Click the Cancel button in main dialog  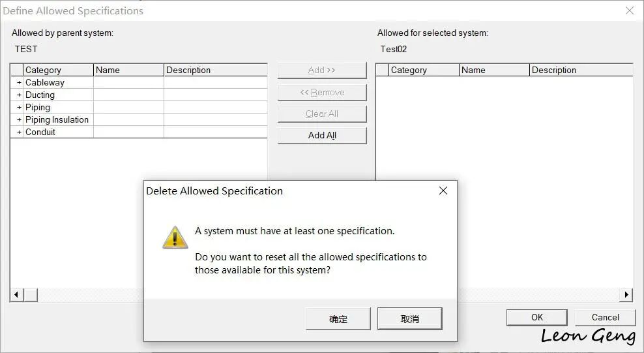click(x=606, y=317)
